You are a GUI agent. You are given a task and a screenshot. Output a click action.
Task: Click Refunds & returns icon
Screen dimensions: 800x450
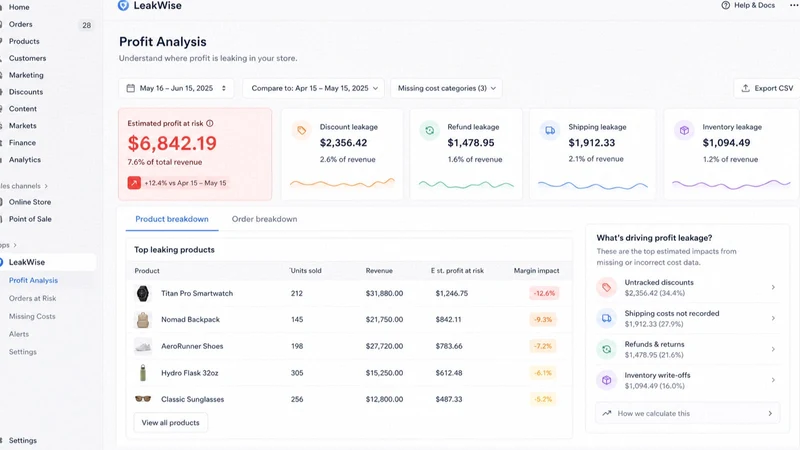pos(606,349)
